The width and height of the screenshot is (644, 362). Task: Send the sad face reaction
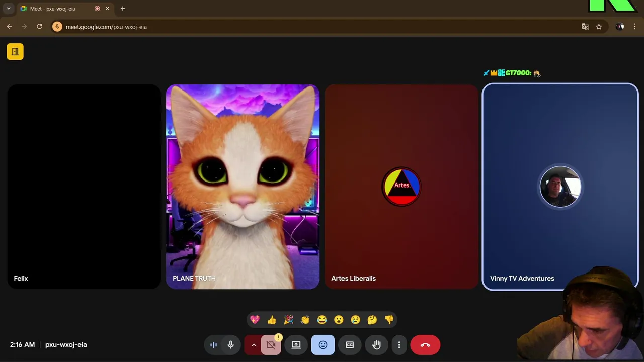pyautogui.click(x=355, y=320)
